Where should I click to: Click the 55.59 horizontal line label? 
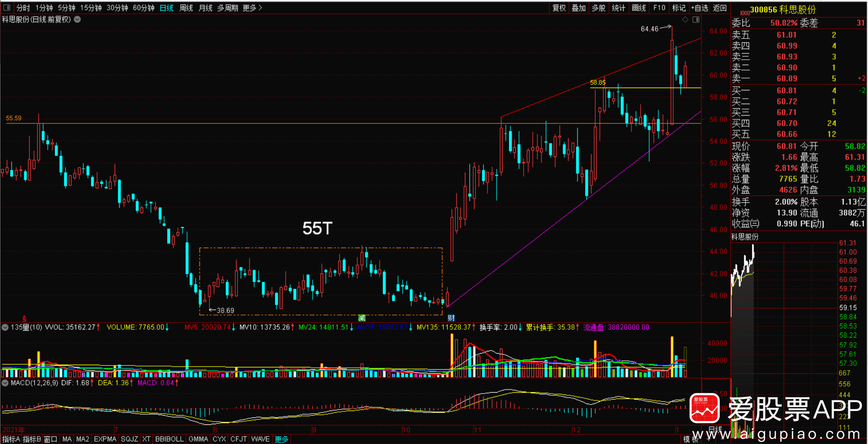[x=14, y=118]
